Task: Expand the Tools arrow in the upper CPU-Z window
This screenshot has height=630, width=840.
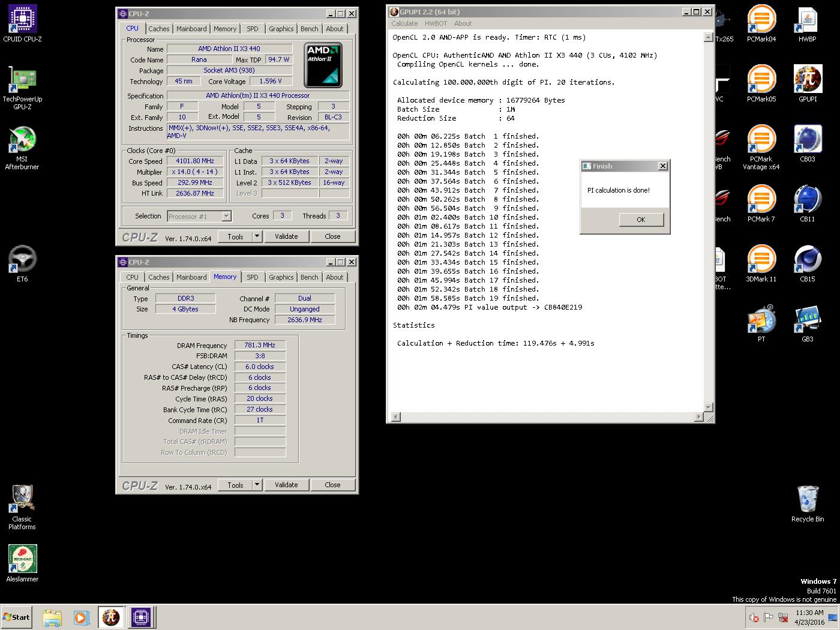Action: tap(257, 236)
